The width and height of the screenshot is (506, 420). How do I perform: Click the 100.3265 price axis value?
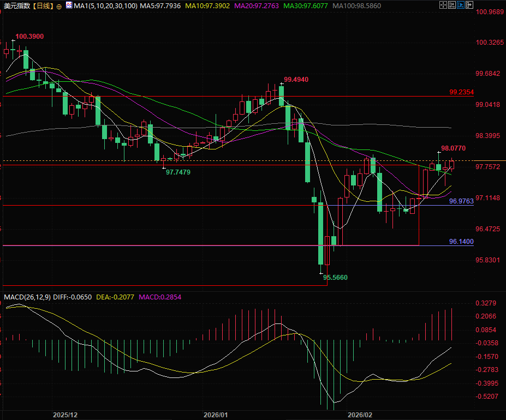(490, 43)
